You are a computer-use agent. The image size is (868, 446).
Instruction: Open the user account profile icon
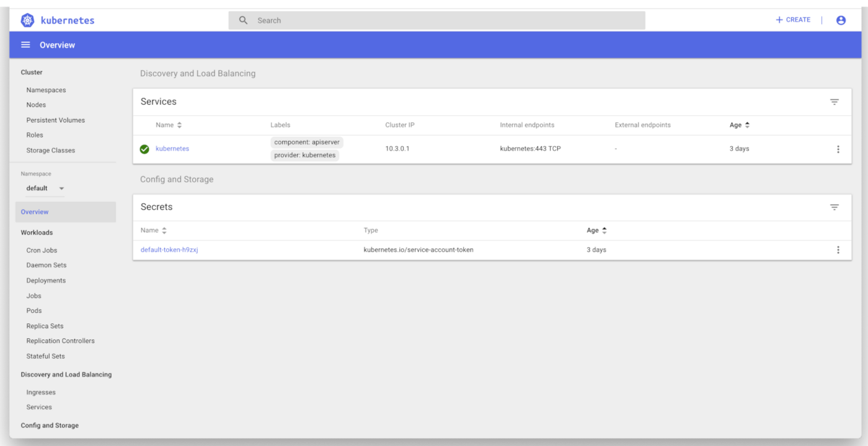pyautogui.click(x=841, y=20)
